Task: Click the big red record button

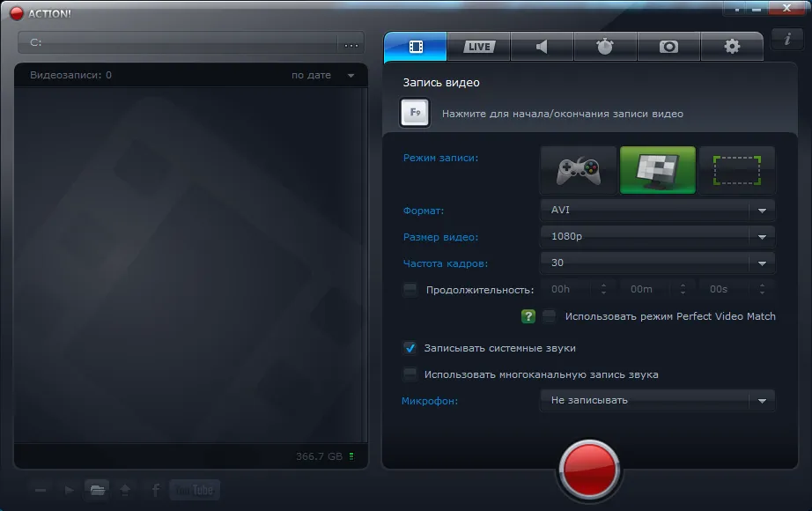Action: [x=589, y=467]
